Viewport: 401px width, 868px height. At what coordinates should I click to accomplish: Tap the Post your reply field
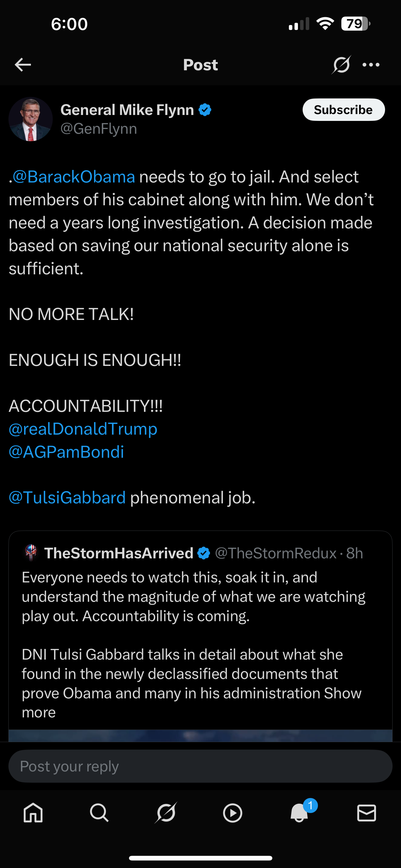coord(200,766)
